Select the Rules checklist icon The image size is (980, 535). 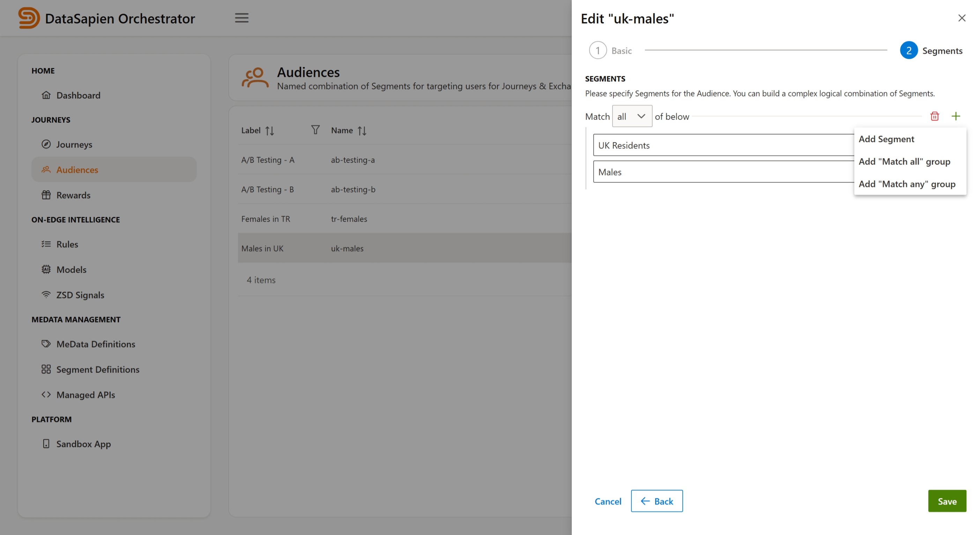(x=67, y=244)
